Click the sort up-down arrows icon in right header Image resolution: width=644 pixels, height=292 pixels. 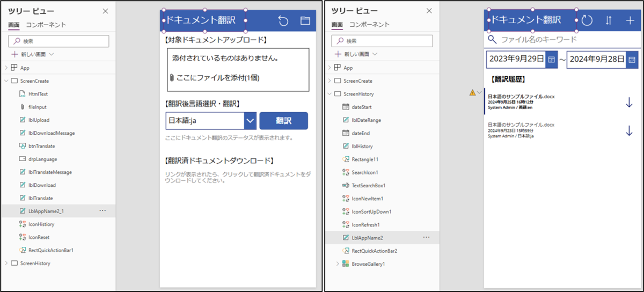click(609, 20)
